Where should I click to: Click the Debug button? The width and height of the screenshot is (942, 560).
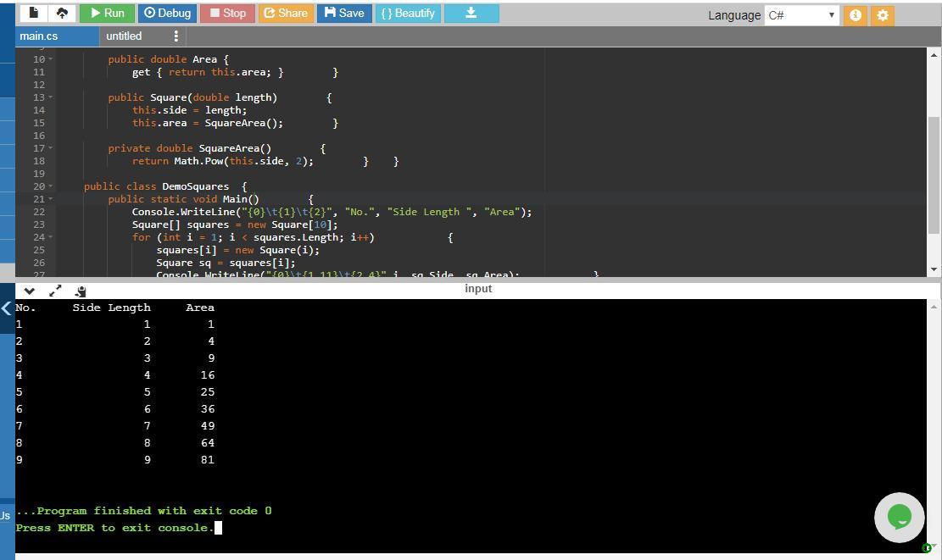(x=167, y=13)
